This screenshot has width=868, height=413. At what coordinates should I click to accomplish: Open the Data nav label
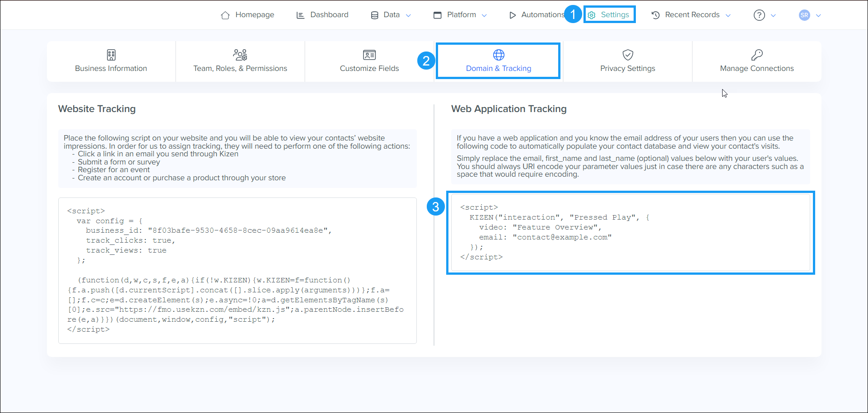click(392, 15)
